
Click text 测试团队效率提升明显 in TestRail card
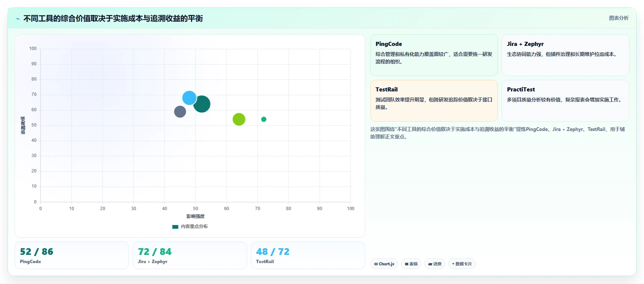(x=399, y=100)
